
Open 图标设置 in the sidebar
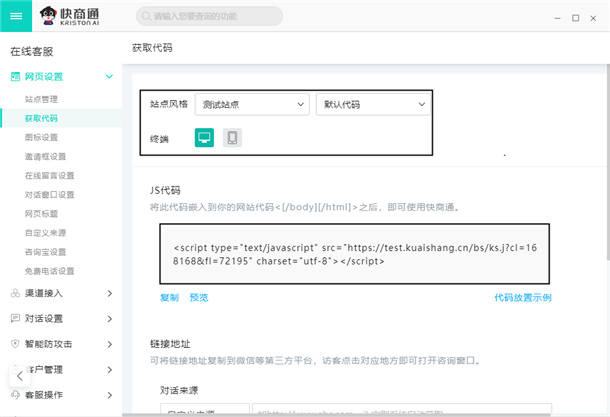tap(42, 137)
